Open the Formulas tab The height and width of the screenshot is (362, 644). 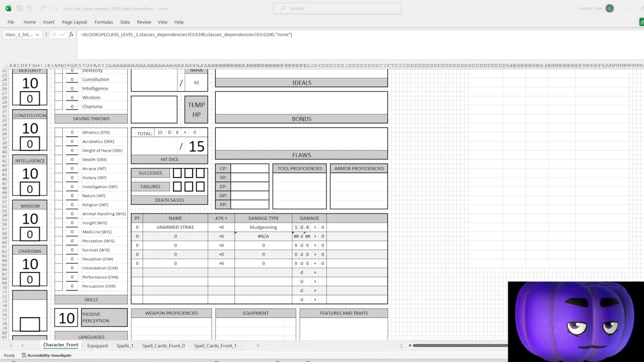pyautogui.click(x=104, y=22)
